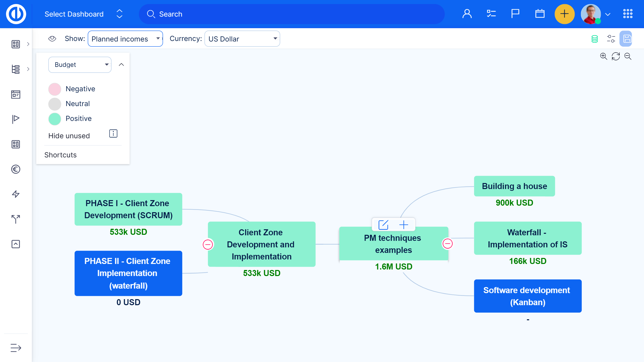Viewport: 644px width, 362px height.
Task: Click the yellow plus create button
Action: (564, 14)
